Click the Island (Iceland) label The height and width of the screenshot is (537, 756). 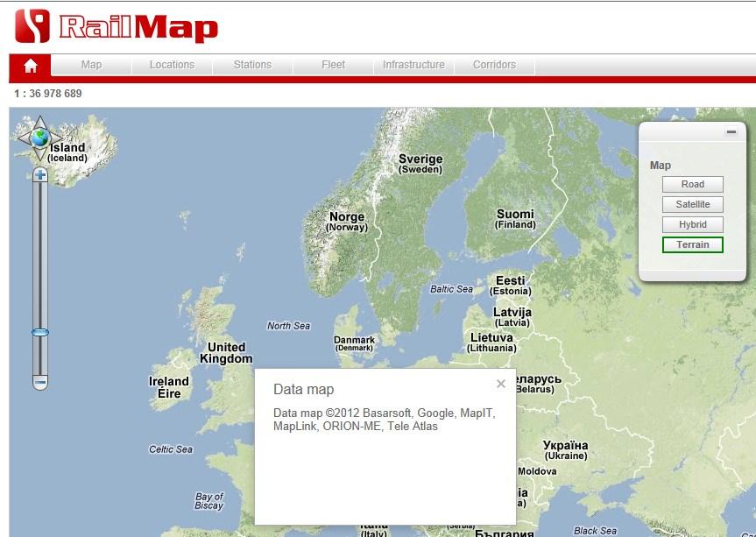(67, 152)
